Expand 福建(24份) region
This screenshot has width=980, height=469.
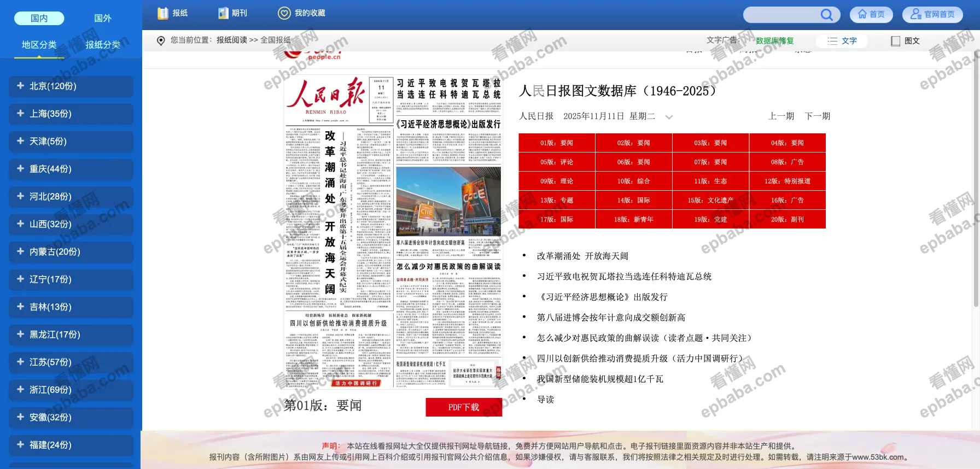(x=71, y=445)
